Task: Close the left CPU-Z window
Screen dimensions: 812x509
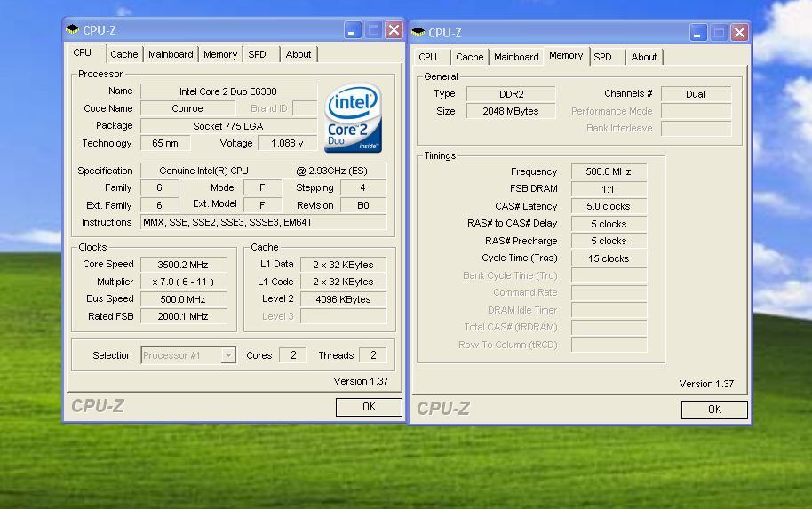Action: [x=394, y=30]
